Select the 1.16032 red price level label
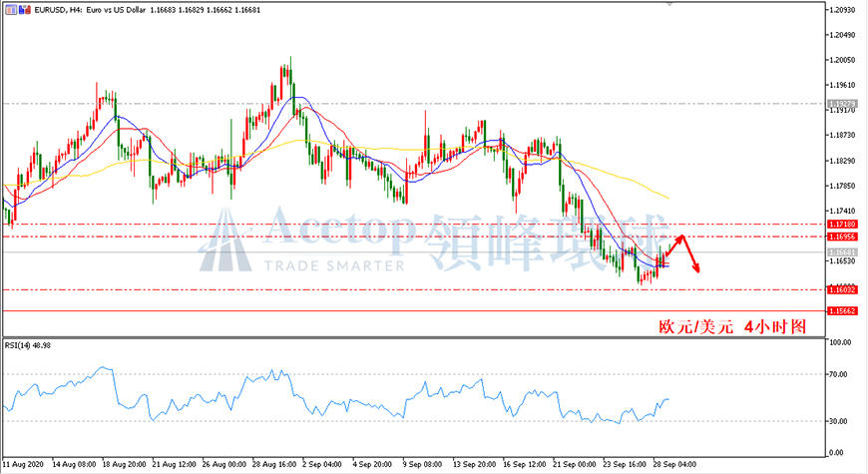 [842, 289]
